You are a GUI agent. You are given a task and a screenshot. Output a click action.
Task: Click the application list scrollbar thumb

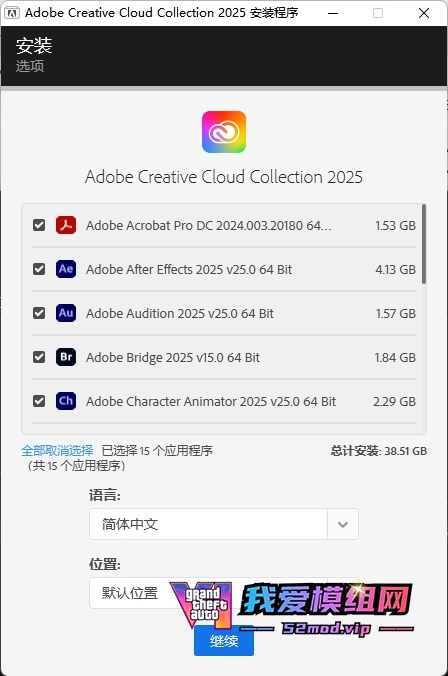424,244
